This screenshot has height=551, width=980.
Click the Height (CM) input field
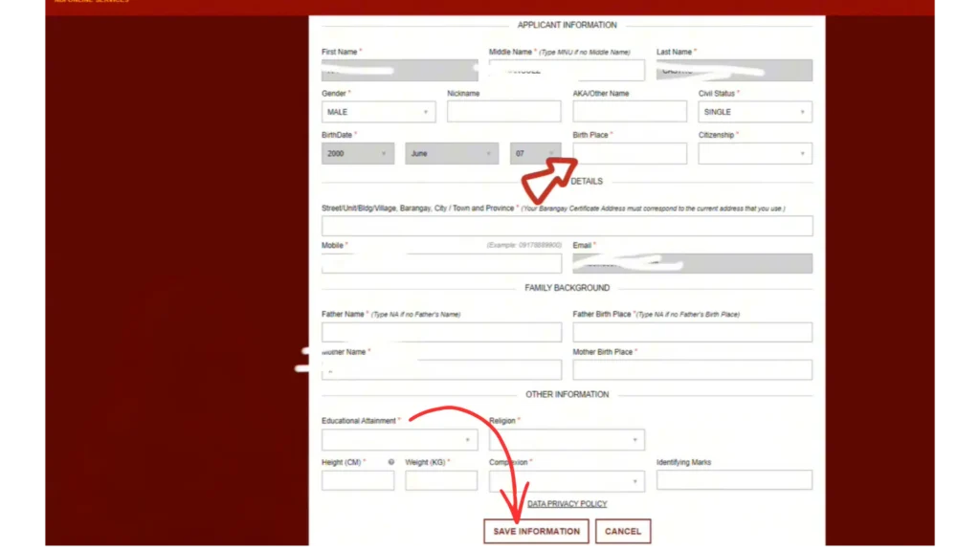[x=358, y=480]
